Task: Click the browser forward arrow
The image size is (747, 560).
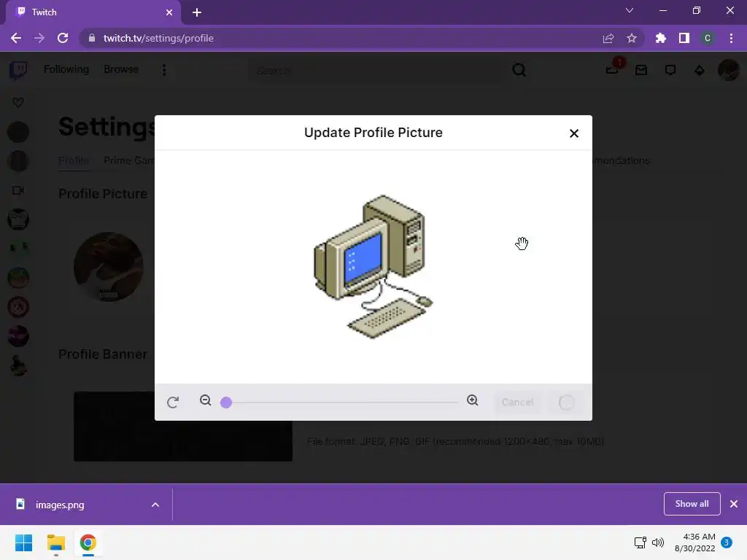Action: click(39, 38)
